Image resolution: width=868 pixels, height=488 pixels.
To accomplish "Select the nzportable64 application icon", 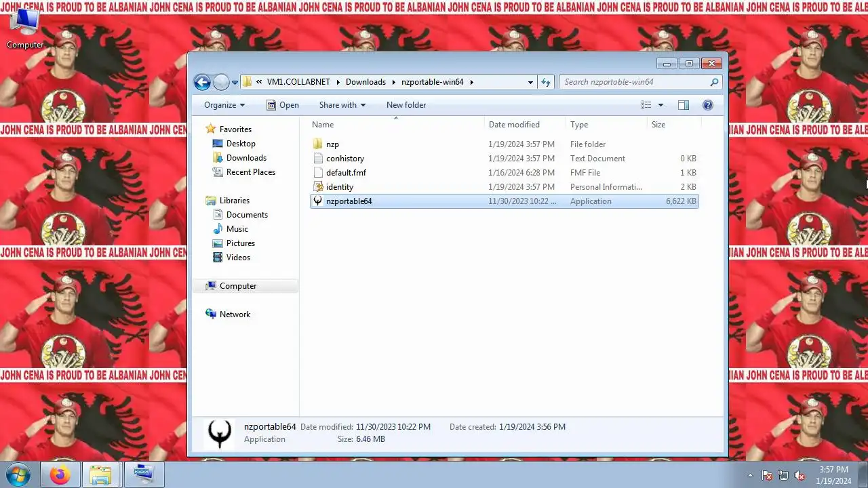I will 317,201.
